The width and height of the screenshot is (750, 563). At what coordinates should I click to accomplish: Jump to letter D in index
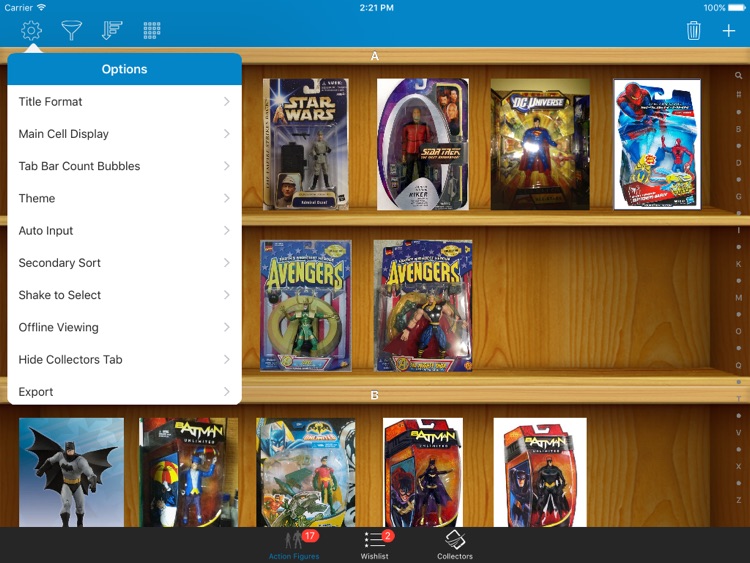click(739, 163)
